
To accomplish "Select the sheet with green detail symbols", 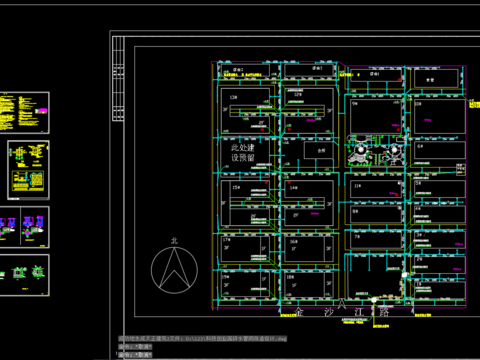I will pyautogui.click(x=24, y=275).
